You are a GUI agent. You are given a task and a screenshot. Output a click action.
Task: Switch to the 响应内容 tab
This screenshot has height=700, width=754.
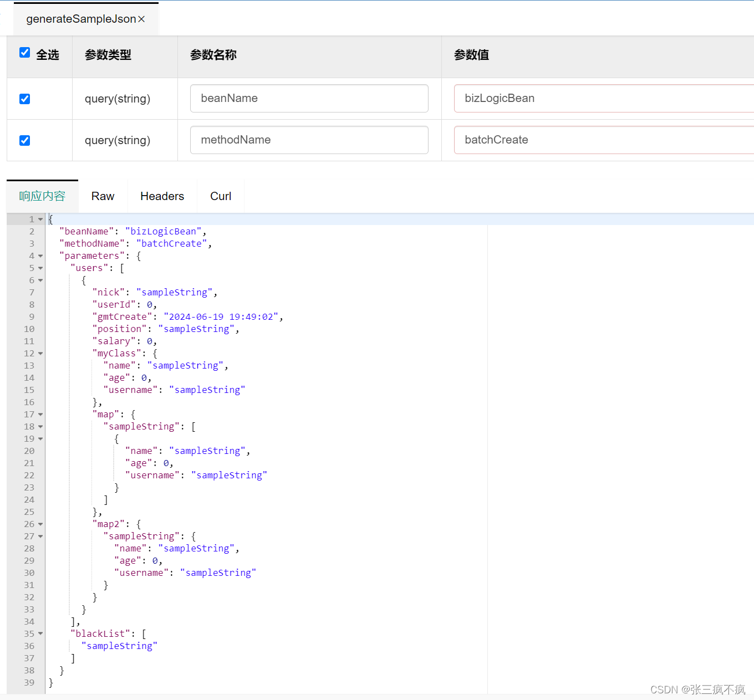pyautogui.click(x=42, y=196)
